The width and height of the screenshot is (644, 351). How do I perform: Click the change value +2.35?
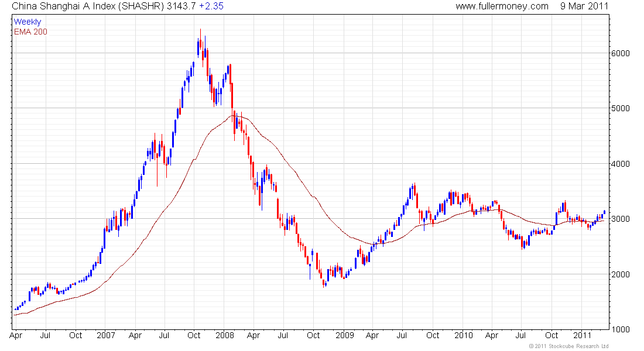(x=211, y=6)
